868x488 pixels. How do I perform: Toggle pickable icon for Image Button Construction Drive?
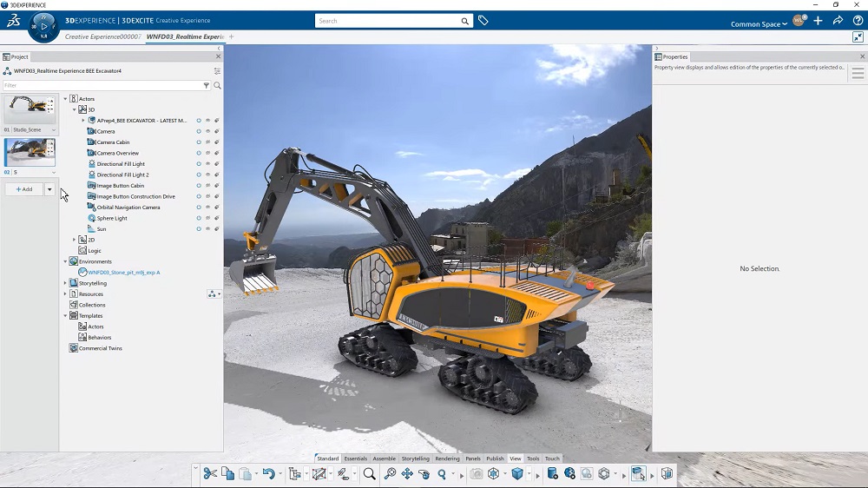pos(216,196)
